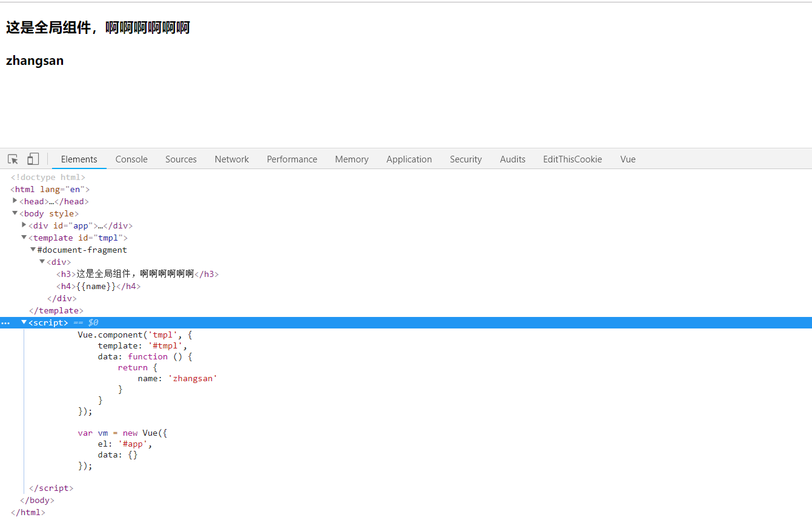Expand the head element node
The width and height of the screenshot is (812, 523).
(x=15, y=201)
